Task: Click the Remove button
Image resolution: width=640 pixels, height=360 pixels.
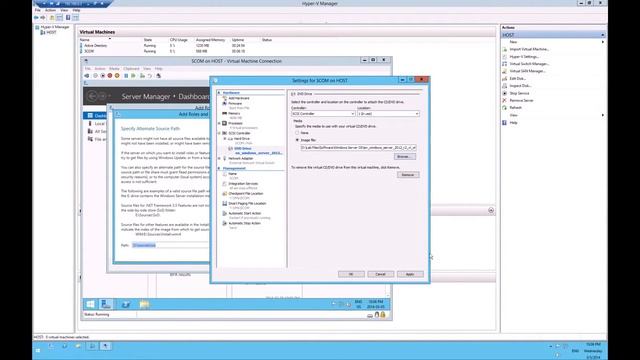Action: coord(408,175)
